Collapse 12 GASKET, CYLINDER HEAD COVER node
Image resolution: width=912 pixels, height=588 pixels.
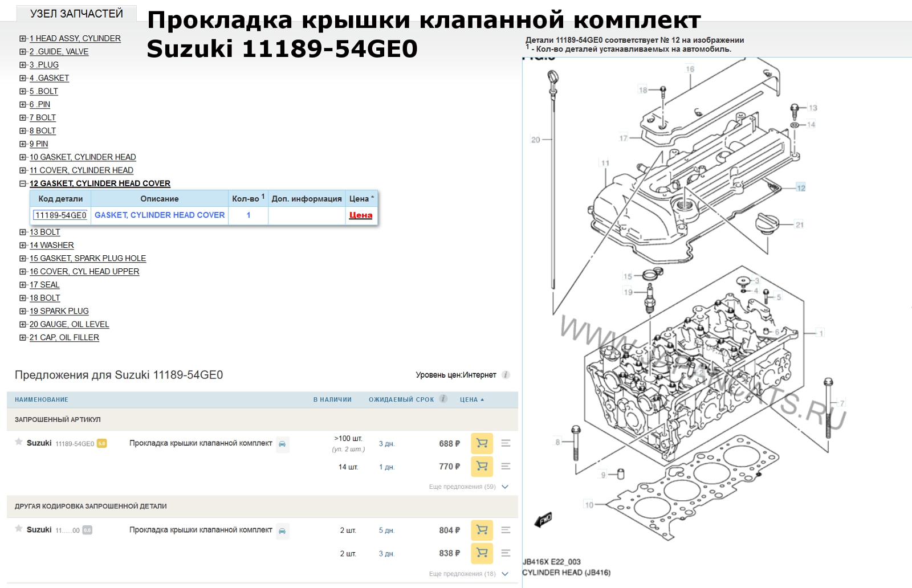pos(23,183)
